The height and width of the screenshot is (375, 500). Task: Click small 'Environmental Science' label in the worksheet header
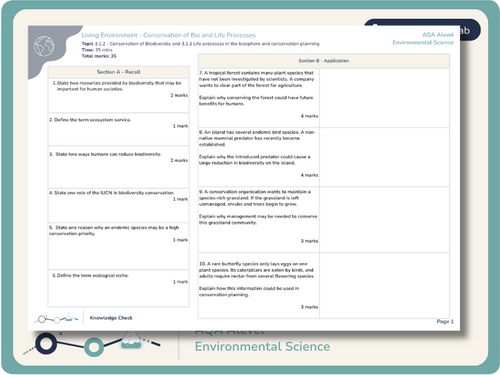pos(423,42)
